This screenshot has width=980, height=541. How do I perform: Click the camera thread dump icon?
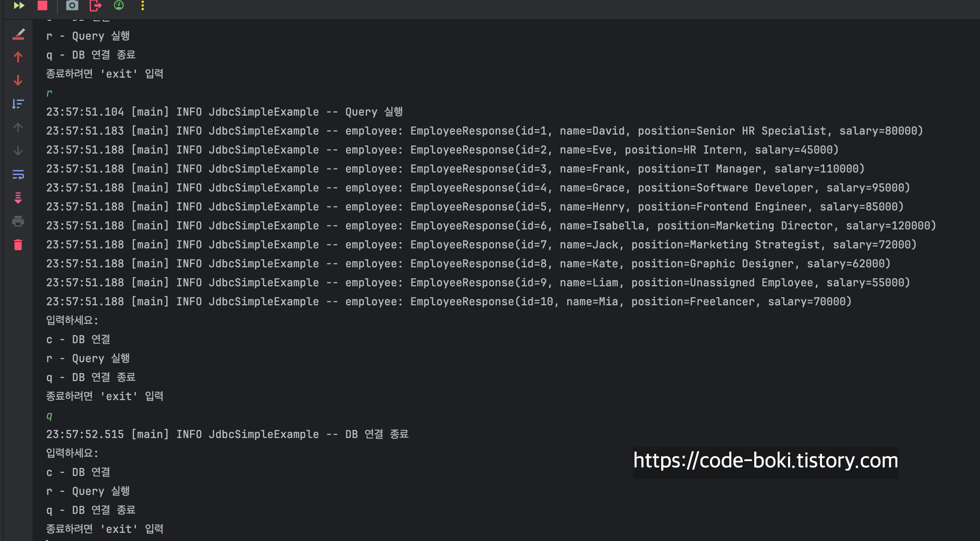(x=72, y=5)
